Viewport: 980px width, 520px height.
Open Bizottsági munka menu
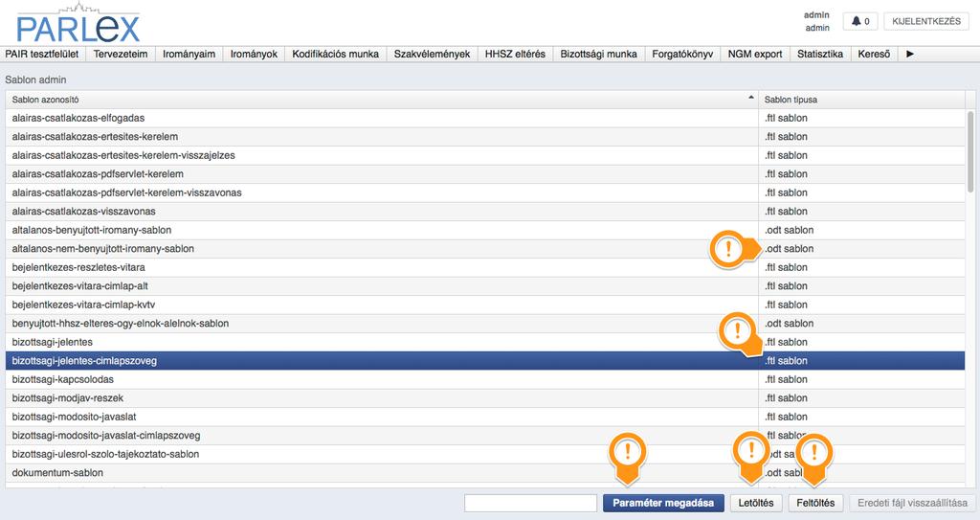click(599, 54)
